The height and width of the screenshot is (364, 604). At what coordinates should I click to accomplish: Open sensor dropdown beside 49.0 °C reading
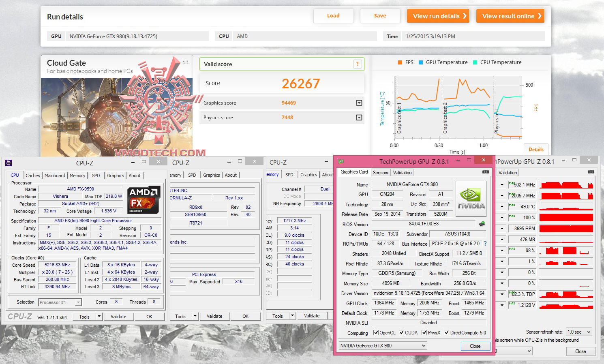pos(502,207)
